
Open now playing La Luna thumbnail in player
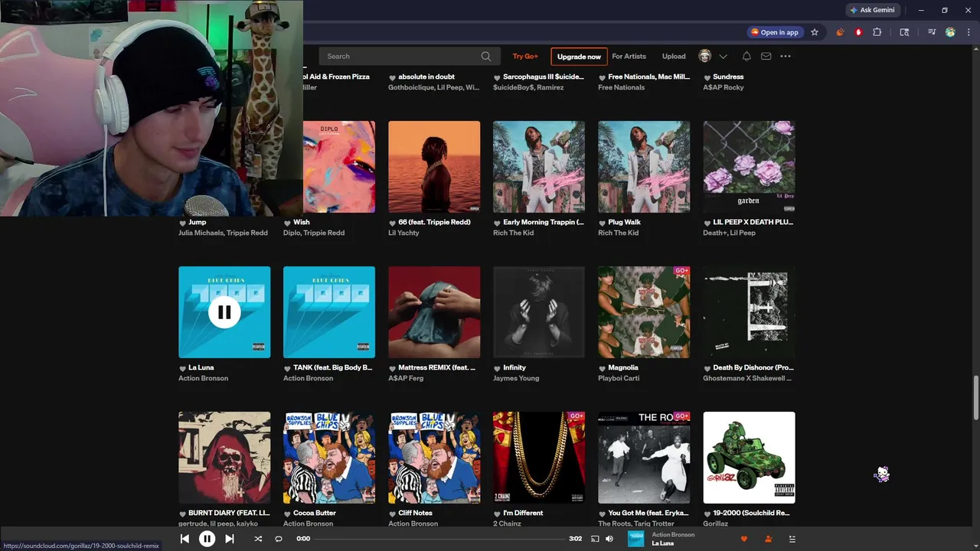(x=636, y=539)
